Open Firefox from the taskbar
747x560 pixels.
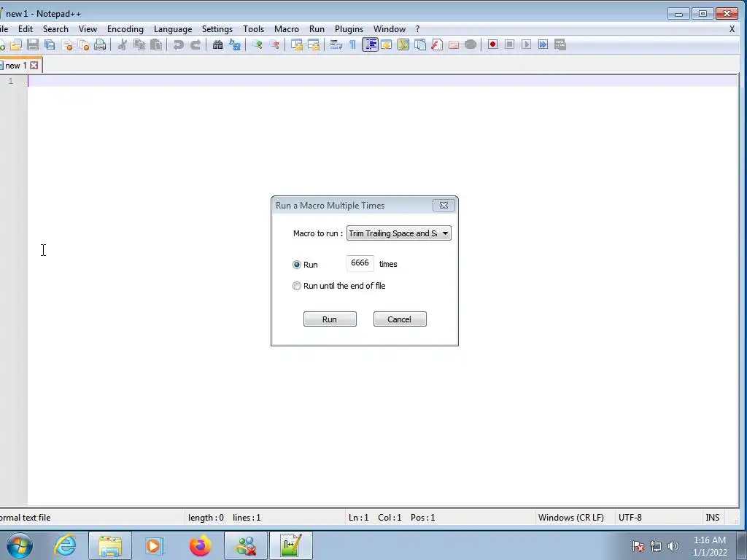200,545
